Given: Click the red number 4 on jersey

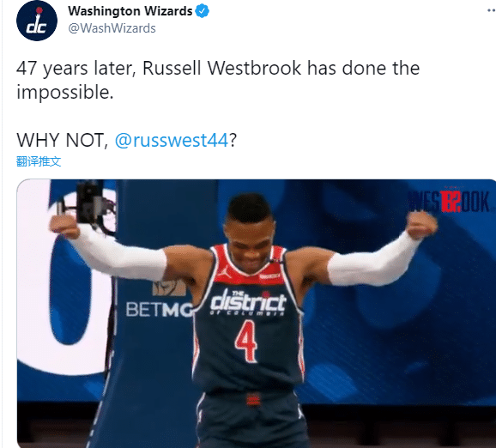Looking at the screenshot, I should [246, 341].
